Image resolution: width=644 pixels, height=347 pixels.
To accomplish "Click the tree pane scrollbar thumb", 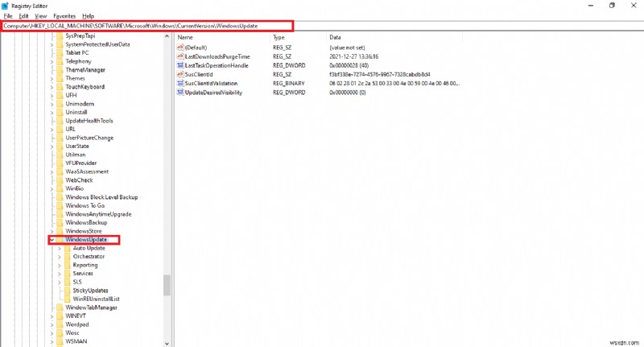I will point(167,285).
